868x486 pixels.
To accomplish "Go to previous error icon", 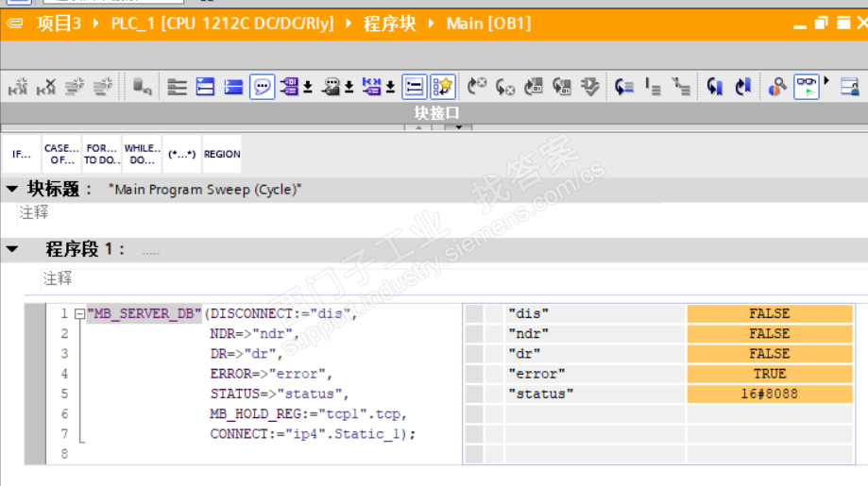I will click(505, 87).
